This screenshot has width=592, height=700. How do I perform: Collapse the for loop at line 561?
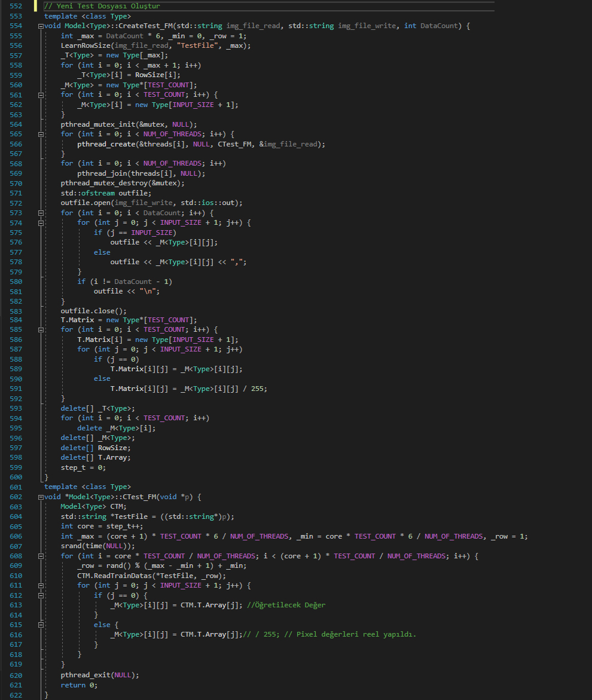(x=40, y=95)
